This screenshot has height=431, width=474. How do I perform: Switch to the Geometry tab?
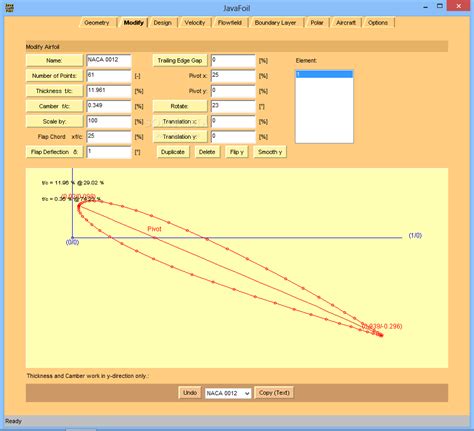[97, 23]
